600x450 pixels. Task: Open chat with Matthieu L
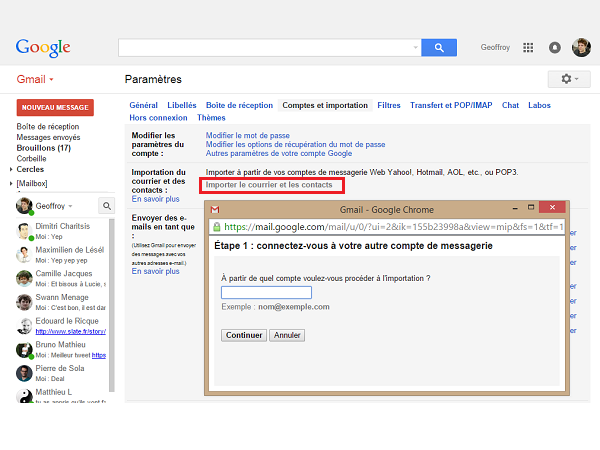pyautogui.click(x=61, y=395)
